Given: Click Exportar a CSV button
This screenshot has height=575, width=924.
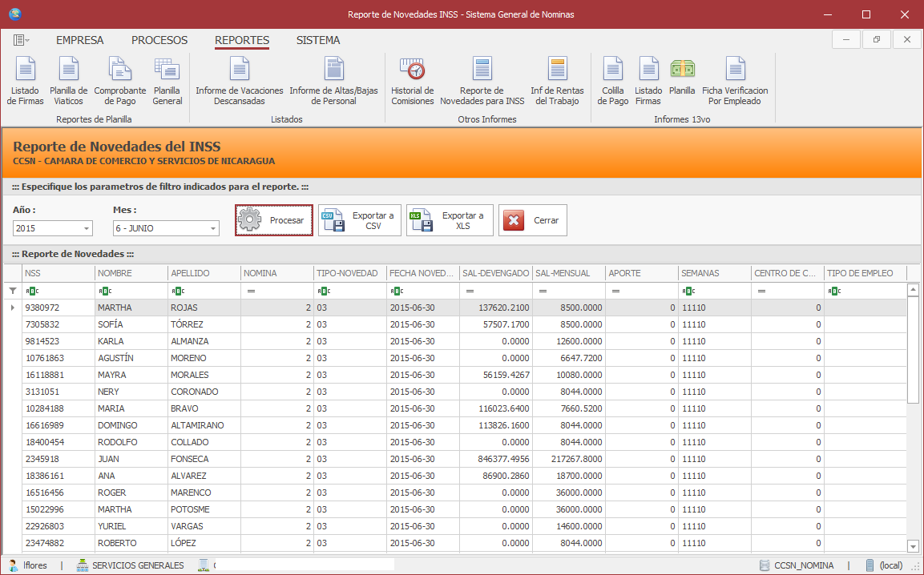Looking at the screenshot, I should point(360,220).
